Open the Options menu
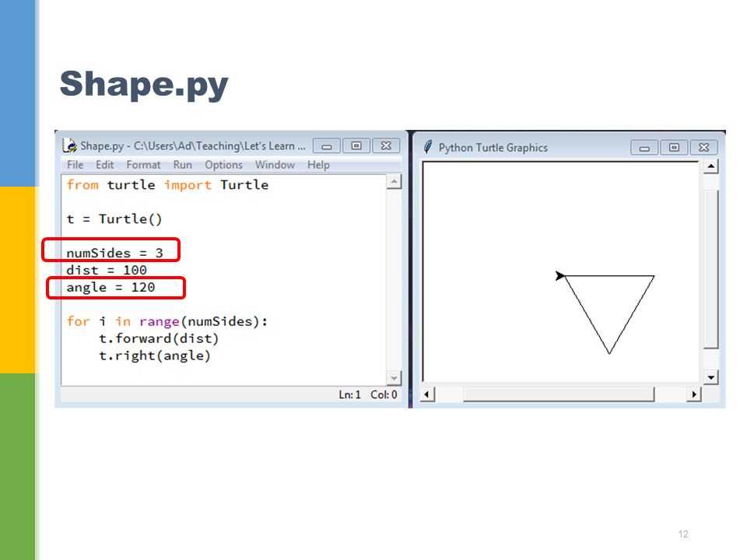 223,165
